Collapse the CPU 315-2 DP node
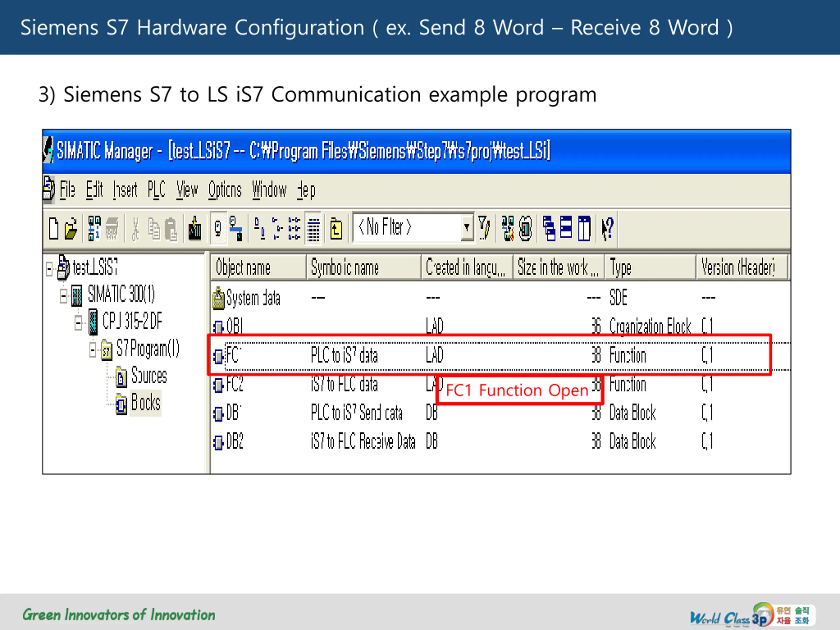This screenshot has height=630, width=840. 78,323
